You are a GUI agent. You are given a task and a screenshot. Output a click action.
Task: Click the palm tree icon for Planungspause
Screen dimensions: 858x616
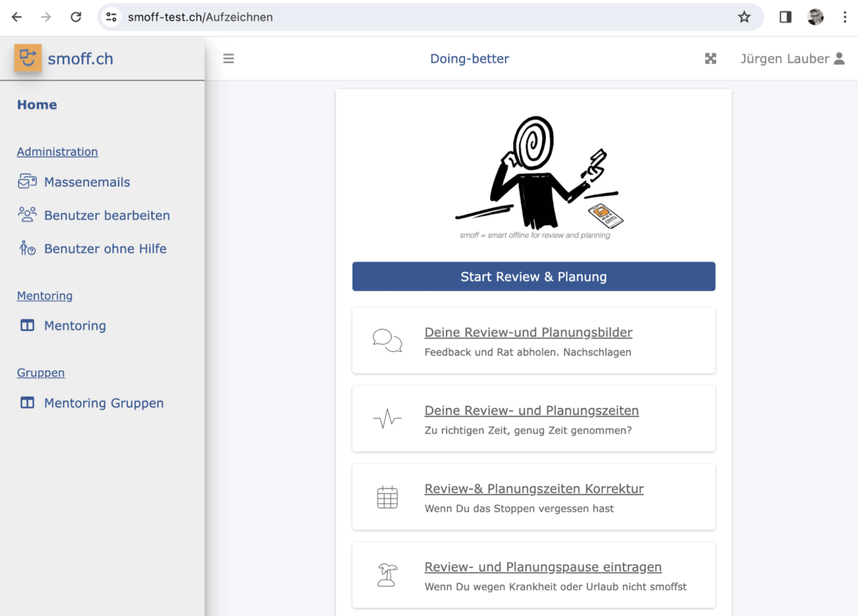point(387,575)
